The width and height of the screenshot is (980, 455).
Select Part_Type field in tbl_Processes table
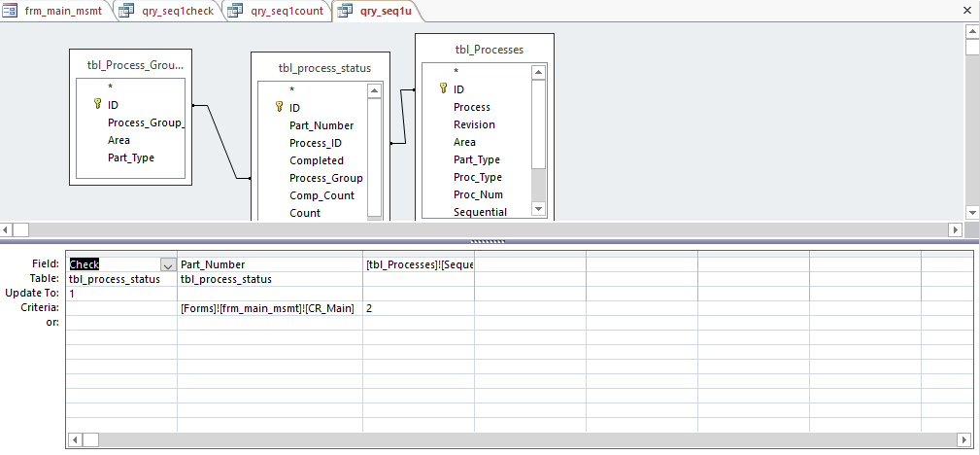[x=477, y=159]
